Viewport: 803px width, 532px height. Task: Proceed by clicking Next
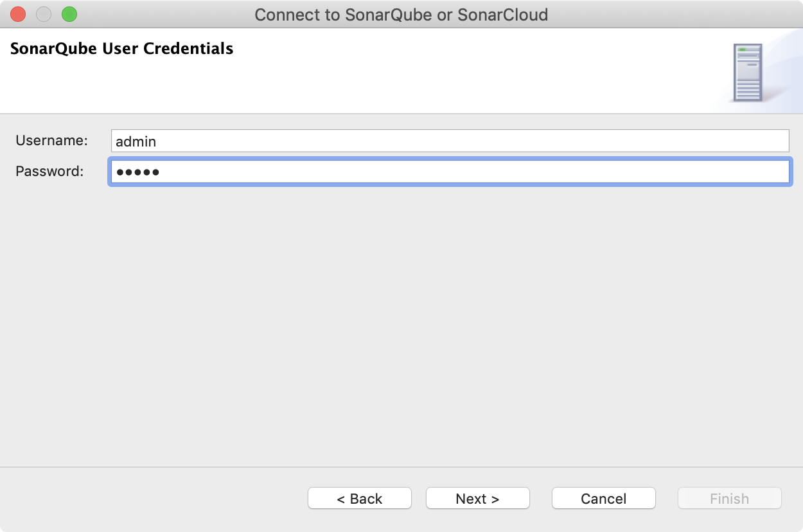[x=477, y=498]
